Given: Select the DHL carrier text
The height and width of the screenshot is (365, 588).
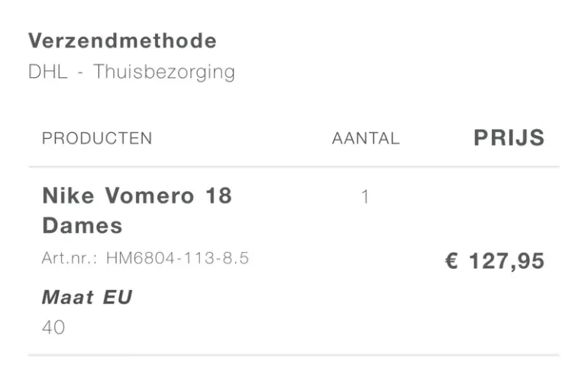Looking at the screenshot, I should pos(48,71).
